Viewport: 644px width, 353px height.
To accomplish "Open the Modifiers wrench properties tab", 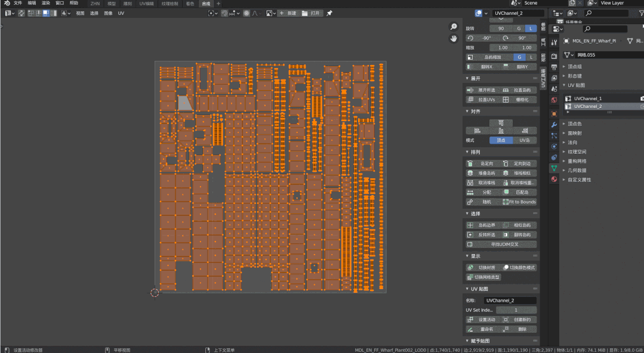I will (554, 124).
